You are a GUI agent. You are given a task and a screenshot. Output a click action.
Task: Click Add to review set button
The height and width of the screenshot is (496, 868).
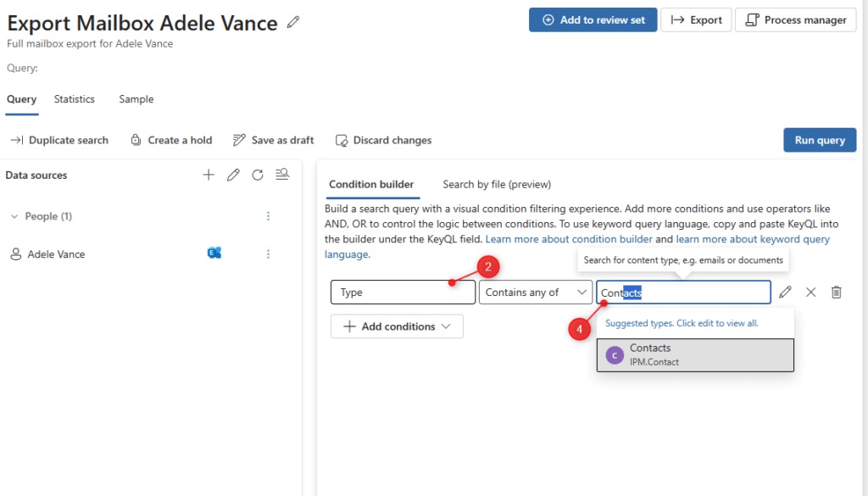tap(593, 20)
